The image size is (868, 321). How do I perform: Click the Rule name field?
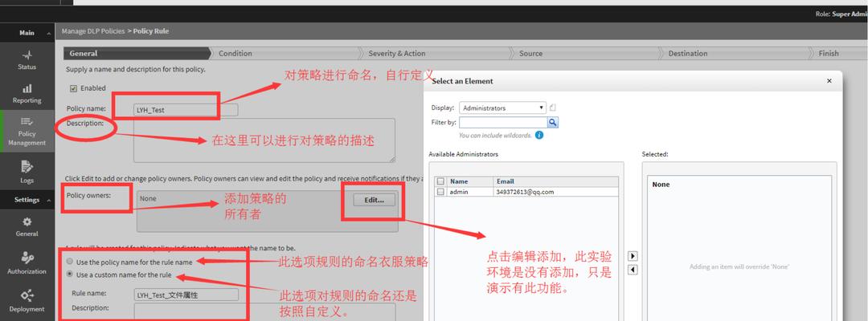click(186, 295)
